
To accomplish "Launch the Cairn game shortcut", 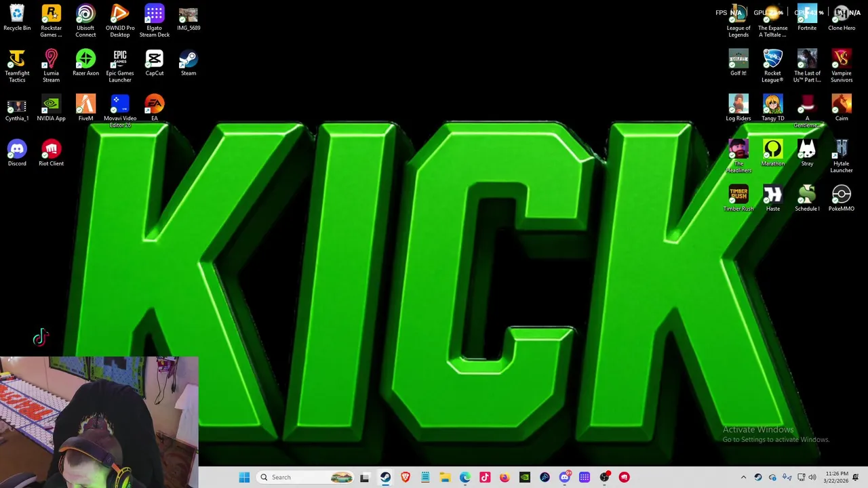I will coord(842,108).
